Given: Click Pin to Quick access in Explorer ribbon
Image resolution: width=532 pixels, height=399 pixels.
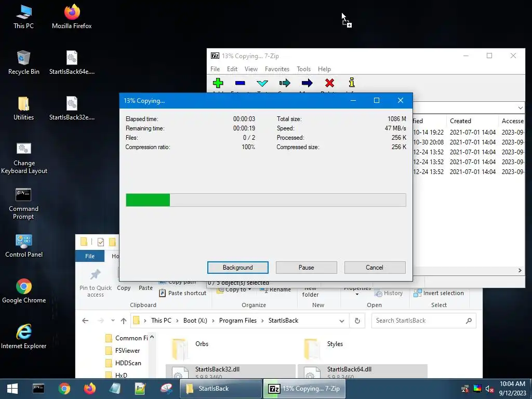Looking at the screenshot, I should 96,284.
